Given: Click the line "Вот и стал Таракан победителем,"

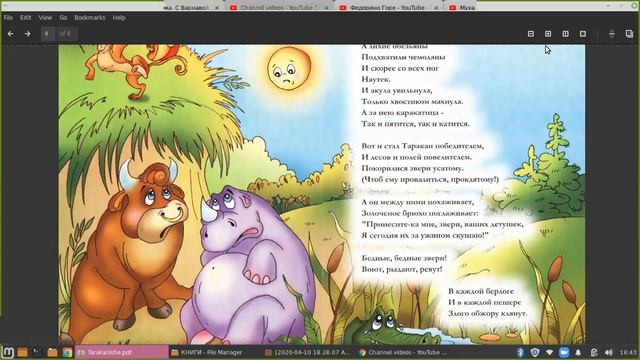Looking at the screenshot, I should pyautogui.click(x=422, y=146).
